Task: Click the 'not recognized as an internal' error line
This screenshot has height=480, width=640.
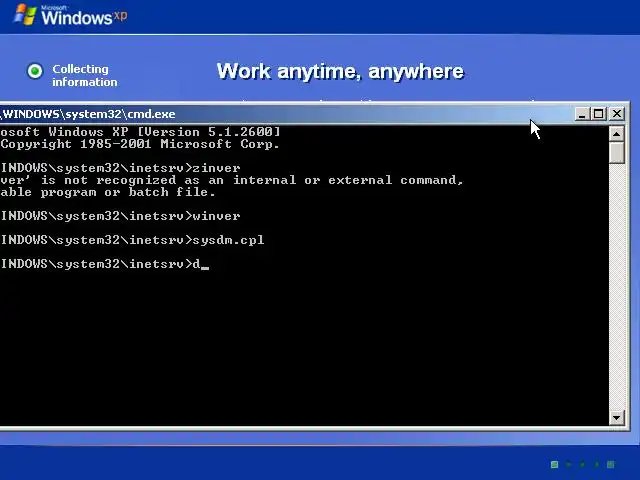Action: click(x=232, y=180)
